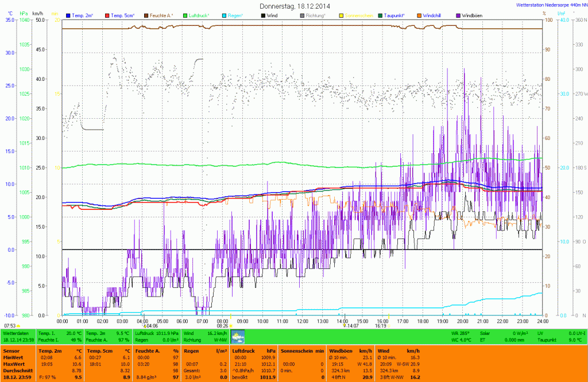Click the hPa axis unit label at top left

pyautogui.click(x=24, y=13)
